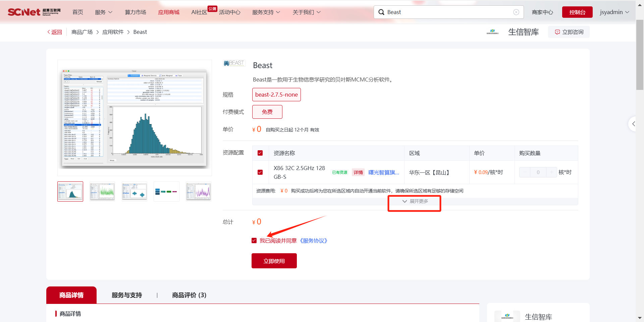This screenshot has height=322, width=644.
Task: Open the 服务 dropdown menu
Action: (x=104, y=12)
